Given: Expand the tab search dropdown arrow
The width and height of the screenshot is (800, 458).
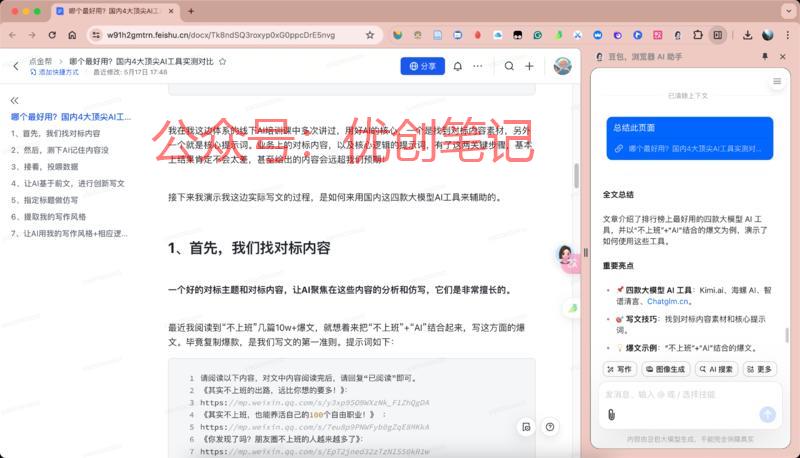Looking at the screenshot, I should coord(788,11).
